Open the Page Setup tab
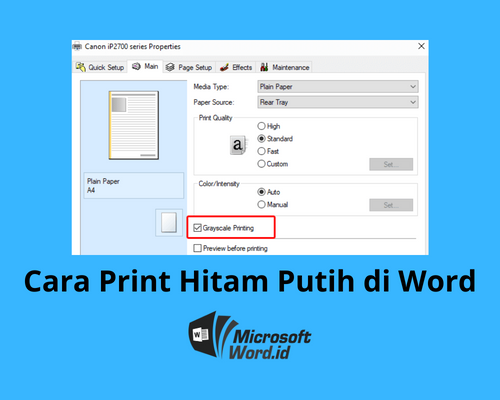500x400 pixels. 189,67
